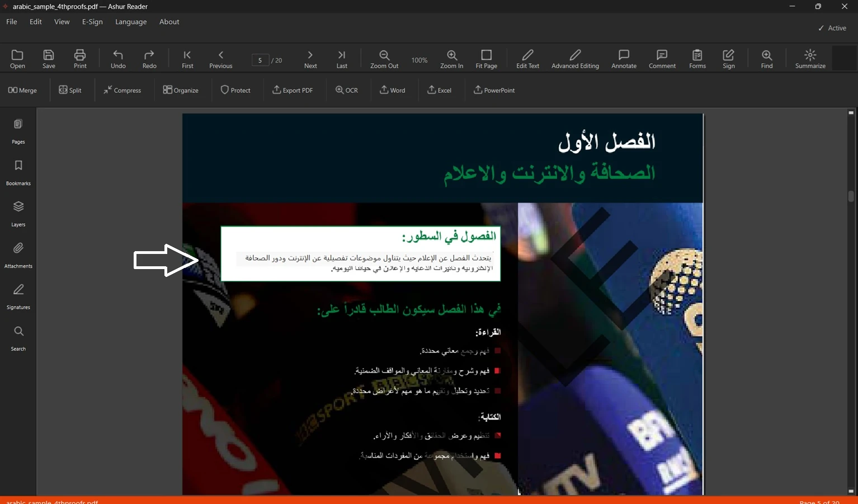Split the PDF document
Screen dimensions: 858x504
(70, 90)
